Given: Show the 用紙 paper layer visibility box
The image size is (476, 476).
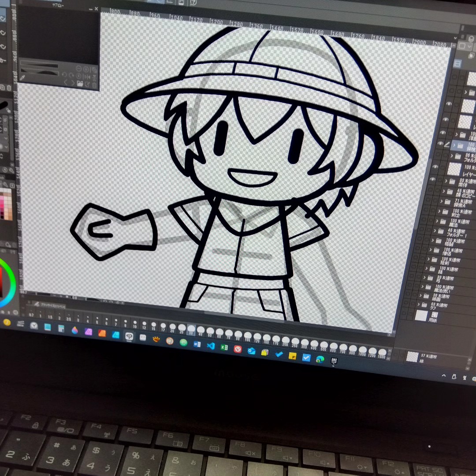Looking at the screenshot, I should 403,314.
